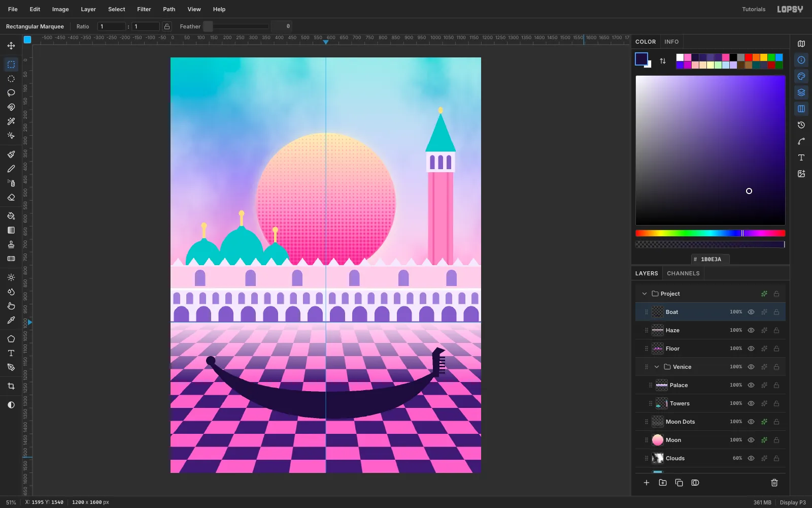Select the Eyedropper tool
The width and height of the screenshot is (812, 508).
[11, 320]
